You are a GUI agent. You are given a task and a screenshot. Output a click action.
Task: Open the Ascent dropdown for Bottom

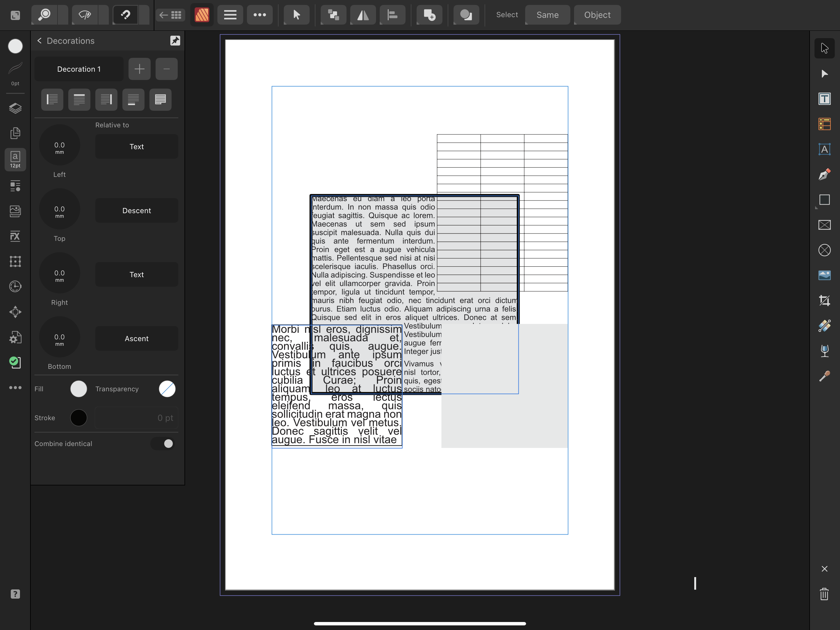click(x=136, y=339)
